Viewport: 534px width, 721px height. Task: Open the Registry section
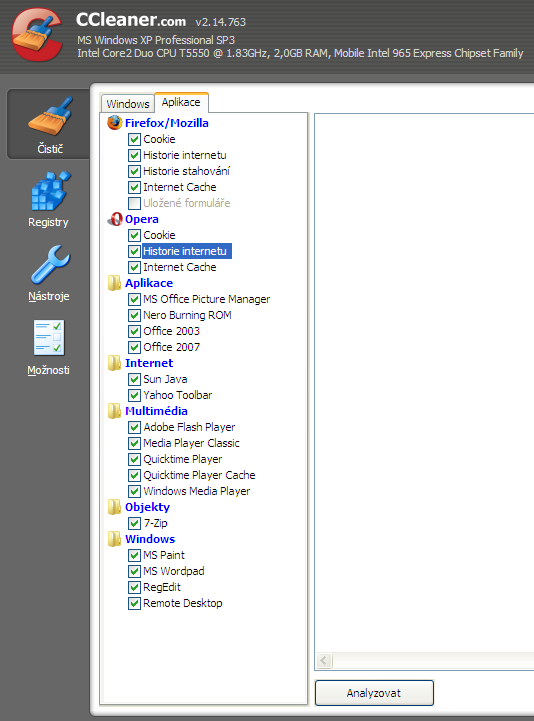pos(50,199)
